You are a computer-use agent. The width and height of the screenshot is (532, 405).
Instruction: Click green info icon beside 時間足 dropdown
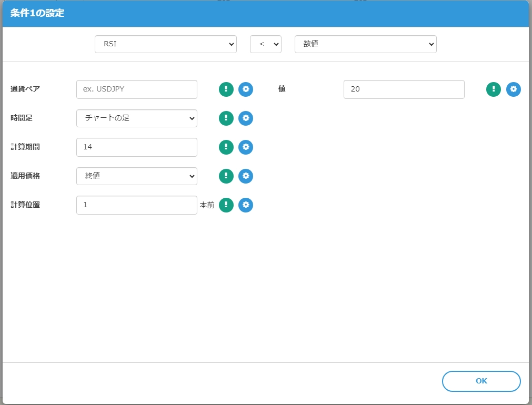[x=226, y=118]
